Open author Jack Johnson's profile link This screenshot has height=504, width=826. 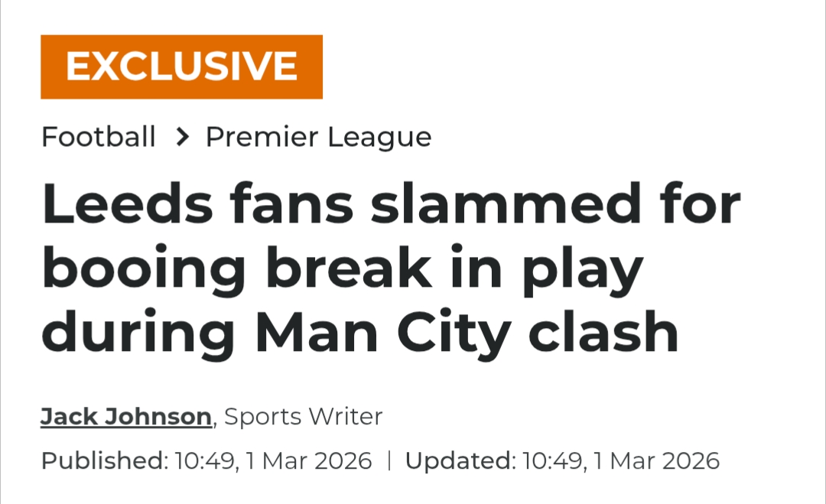pos(126,417)
